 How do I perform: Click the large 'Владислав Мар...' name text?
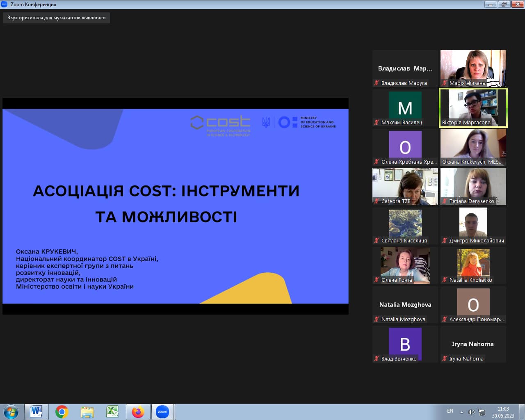[405, 68]
